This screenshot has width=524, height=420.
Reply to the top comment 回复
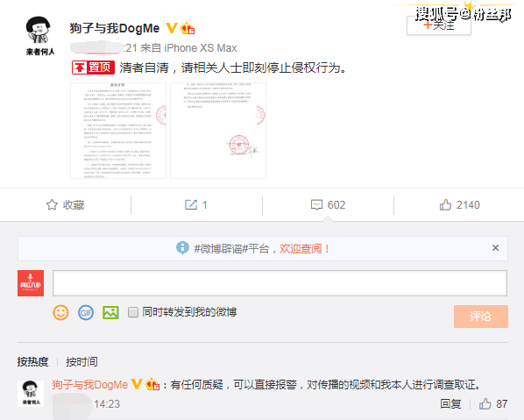[450, 404]
